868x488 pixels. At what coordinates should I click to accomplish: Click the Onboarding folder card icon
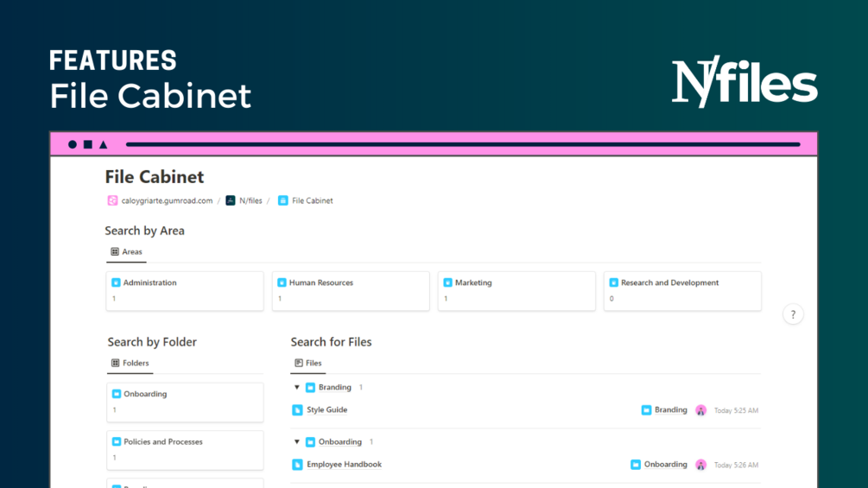[117, 394]
